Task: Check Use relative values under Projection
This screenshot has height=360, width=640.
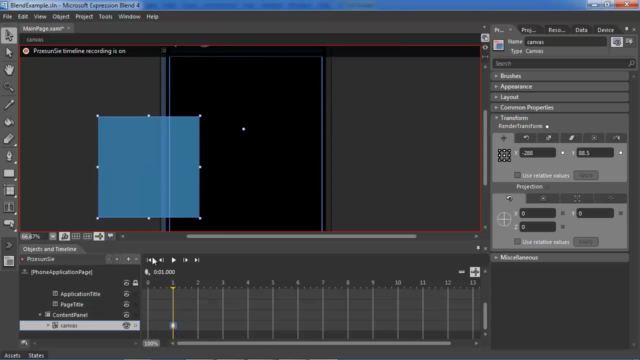Action: (x=517, y=242)
